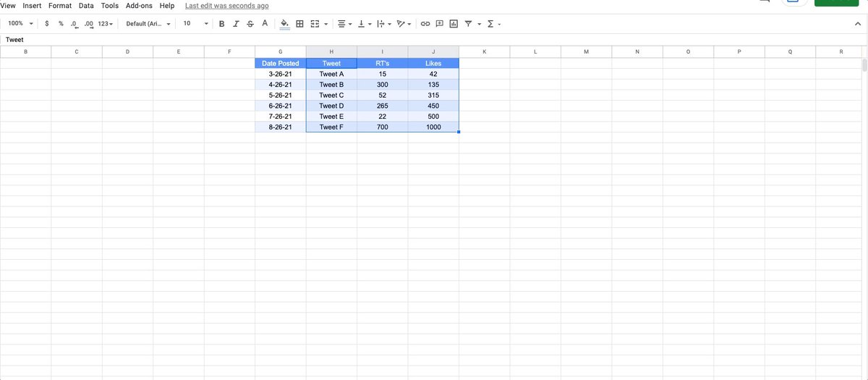Select date cell 8-26-21

point(281,127)
